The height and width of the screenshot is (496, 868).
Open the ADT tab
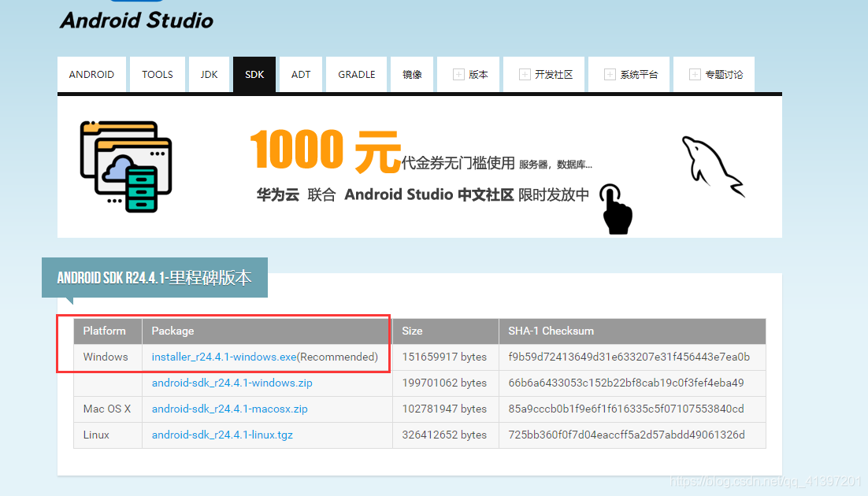pos(301,74)
